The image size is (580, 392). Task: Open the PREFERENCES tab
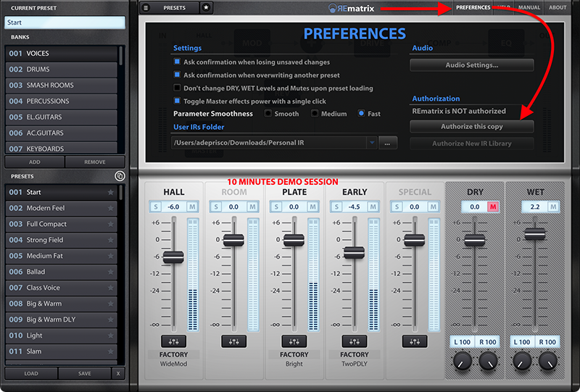coord(473,7)
